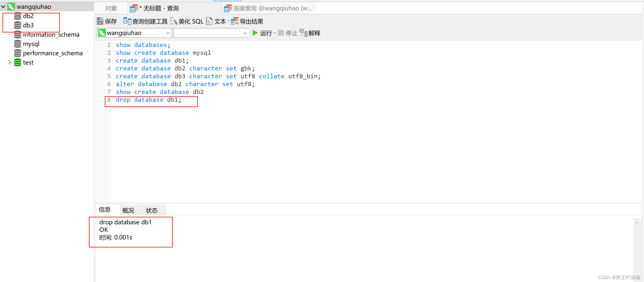The image size is (644, 282).
Task: Click the information_schema database icon
Action: coord(18,34)
